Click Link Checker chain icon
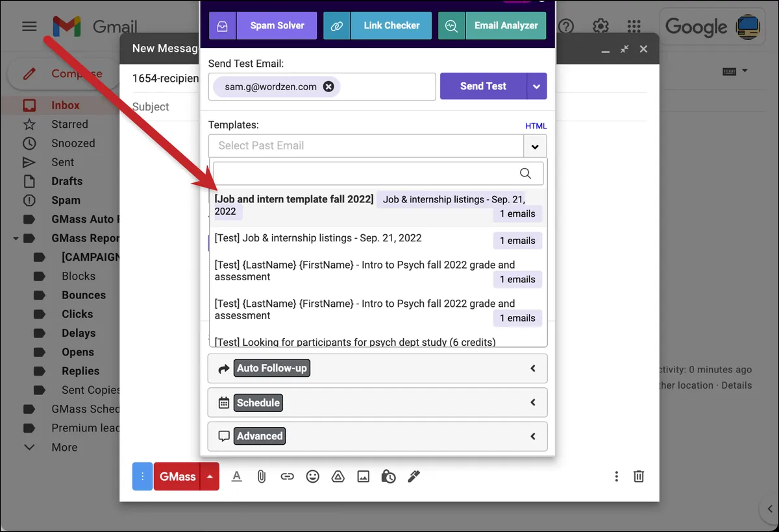 (x=336, y=26)
